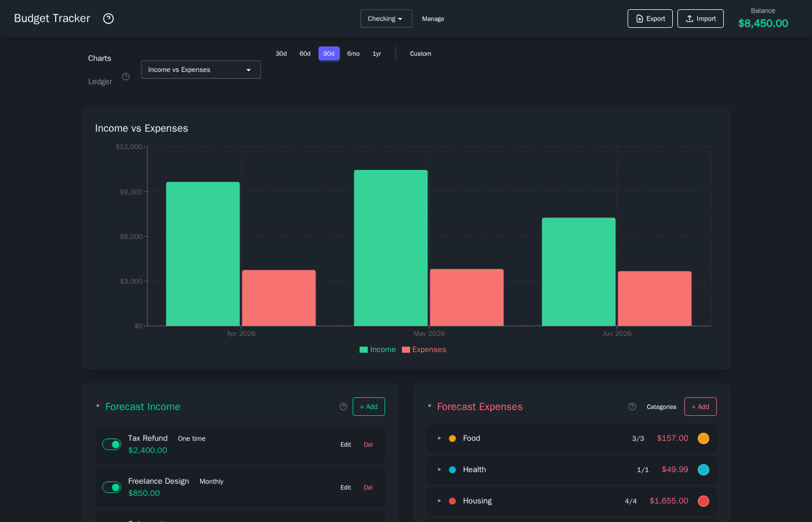Viewport: 812px width, 522px height.
Task: Click the Forecast Income help icon
Action: pyautogui.click(x=343, y=407)
